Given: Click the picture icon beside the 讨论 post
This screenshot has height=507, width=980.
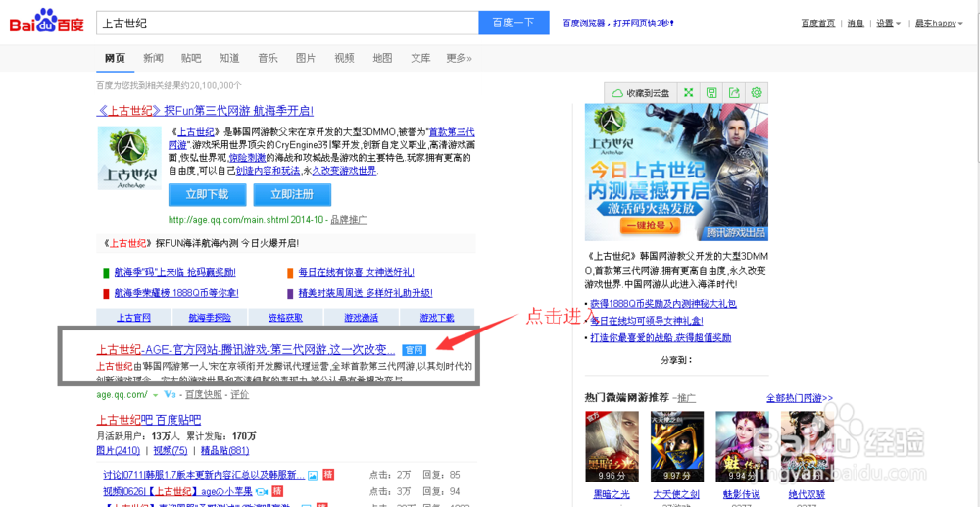Looking at the screenshot, I should [313, 475].
